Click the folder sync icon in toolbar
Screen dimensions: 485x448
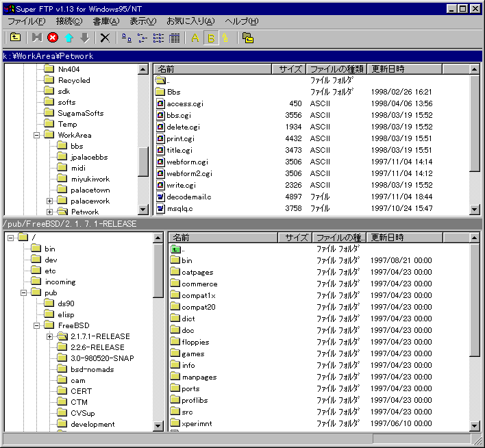pos(247,38)
